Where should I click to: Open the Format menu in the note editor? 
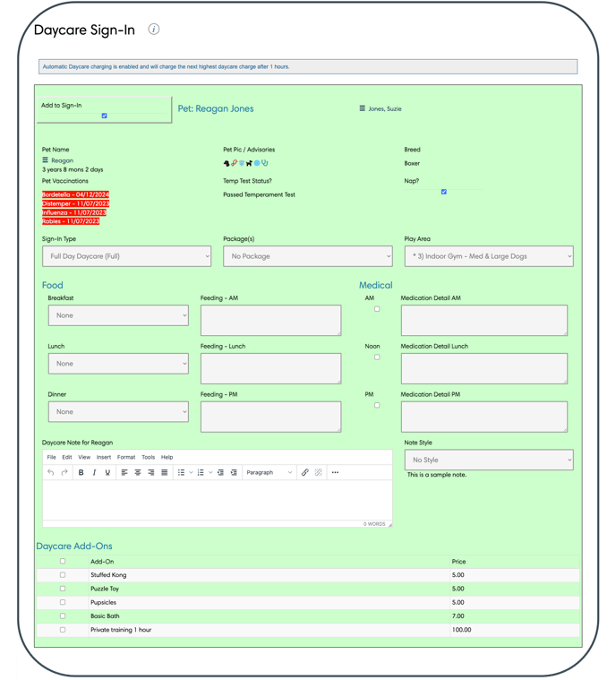(126, 457)
